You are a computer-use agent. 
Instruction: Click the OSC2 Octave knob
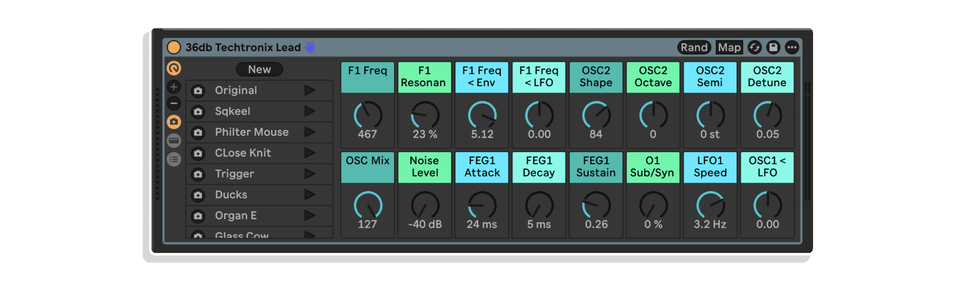[x=653, y=115]
